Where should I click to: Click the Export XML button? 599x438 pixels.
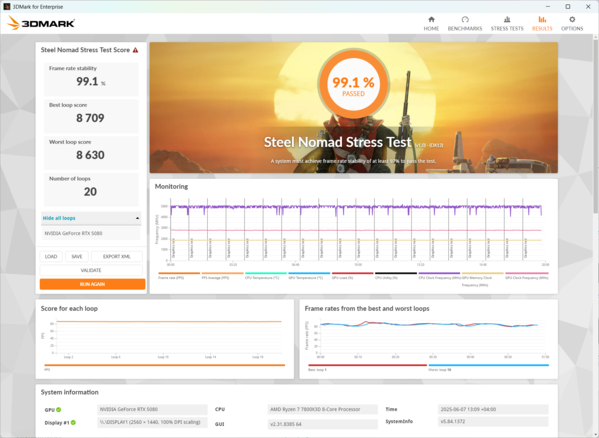[x=117, y=256]
